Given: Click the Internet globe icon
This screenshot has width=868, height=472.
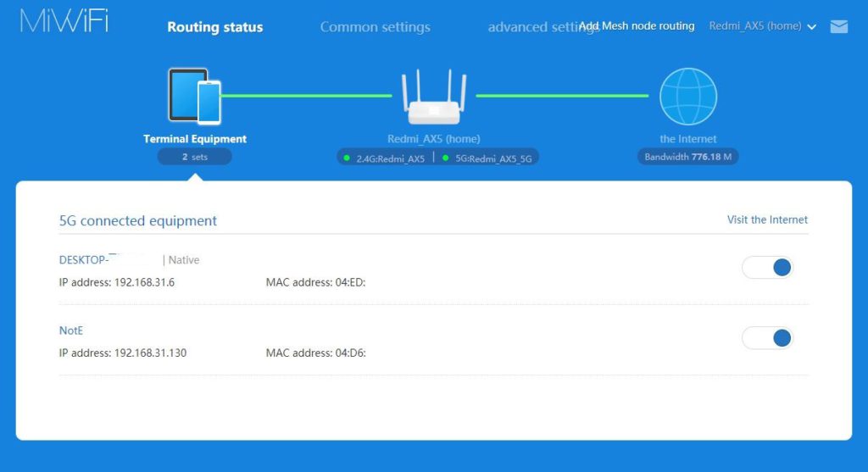Looking at the screenshot, I should [x=688, y=97].
